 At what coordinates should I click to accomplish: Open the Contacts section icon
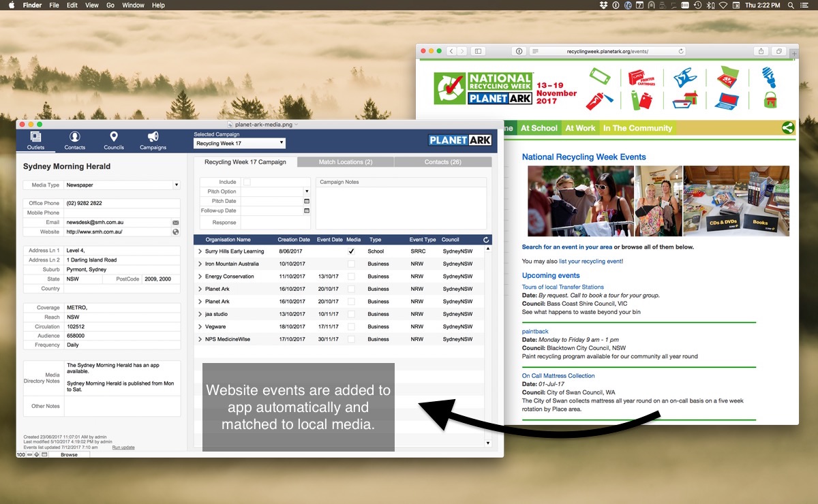click(75, 137)
